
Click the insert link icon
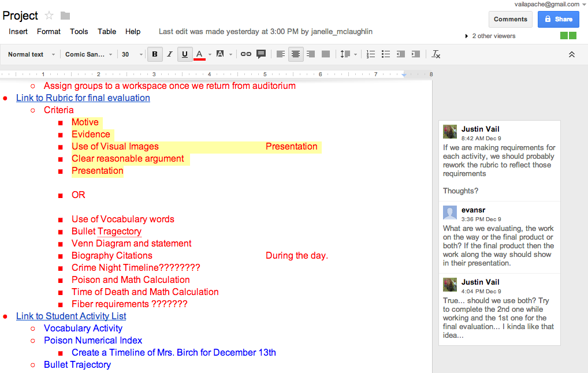245,54
